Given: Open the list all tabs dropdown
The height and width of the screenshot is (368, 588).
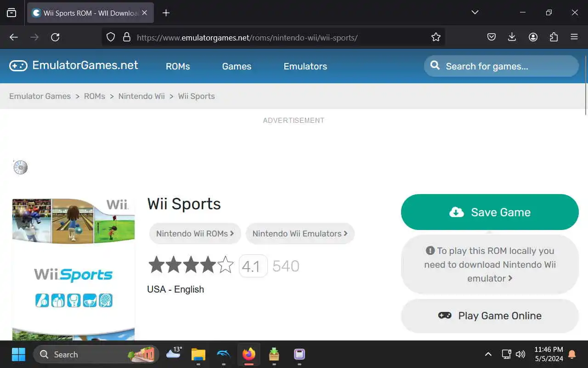Looking at the screenshot, I should [x=475, y=12].
